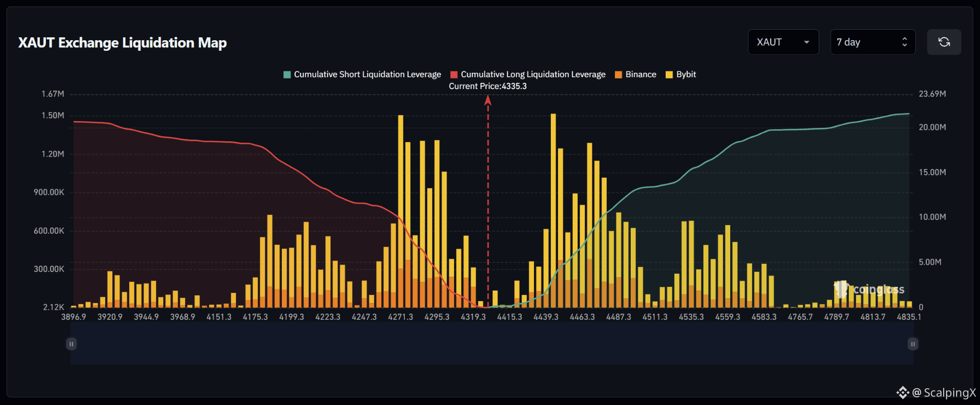Click the 2.12K left axis value
980x405 pixels.
coord(54,307)
